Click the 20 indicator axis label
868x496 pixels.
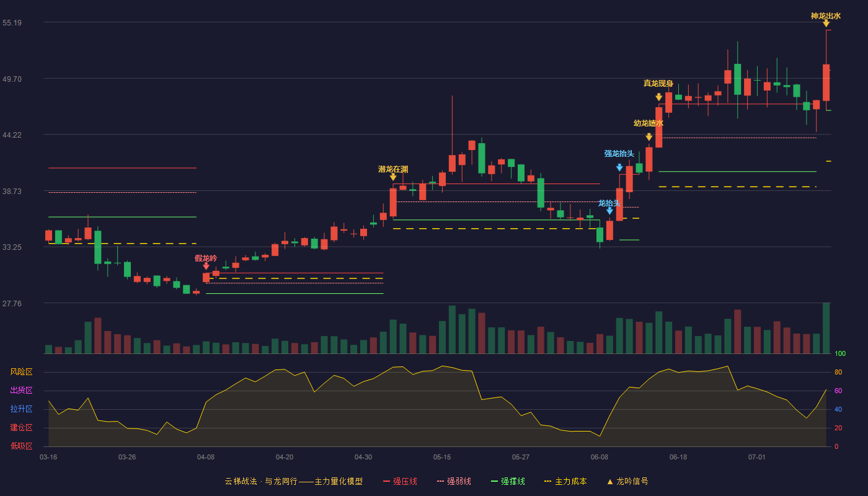click(x=838, y=428)
